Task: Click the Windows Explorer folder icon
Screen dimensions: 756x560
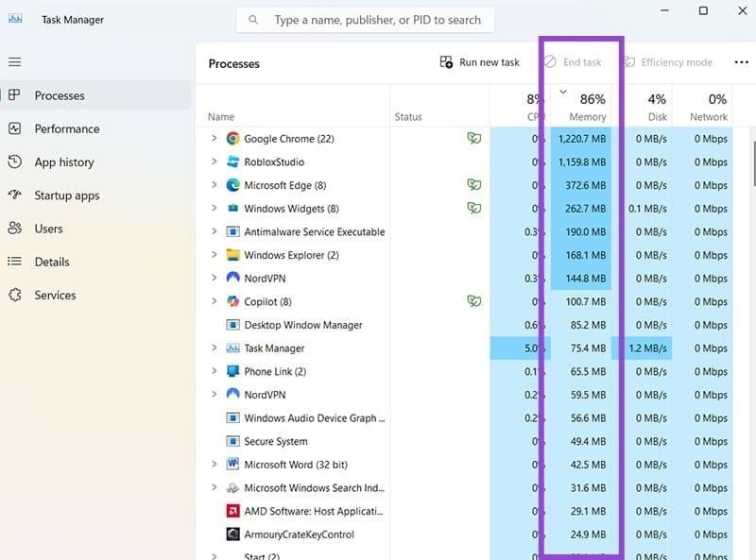Action: click(232, 255)
